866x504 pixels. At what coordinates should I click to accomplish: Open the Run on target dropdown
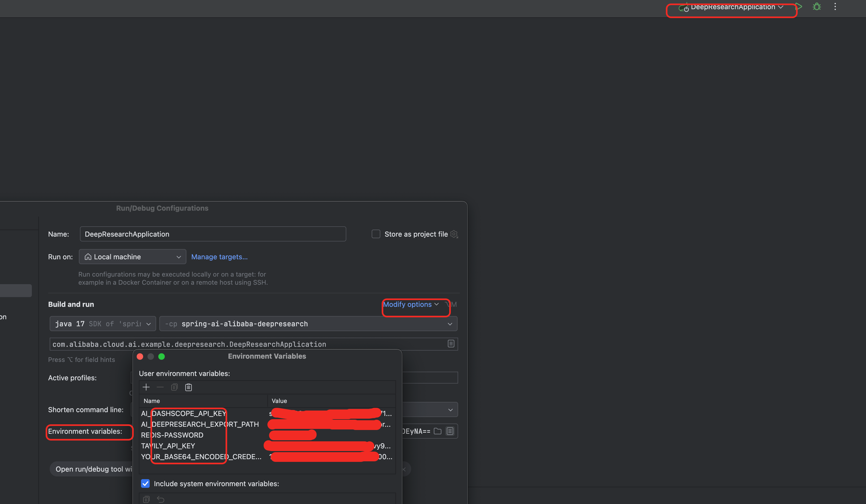point(178,257)
